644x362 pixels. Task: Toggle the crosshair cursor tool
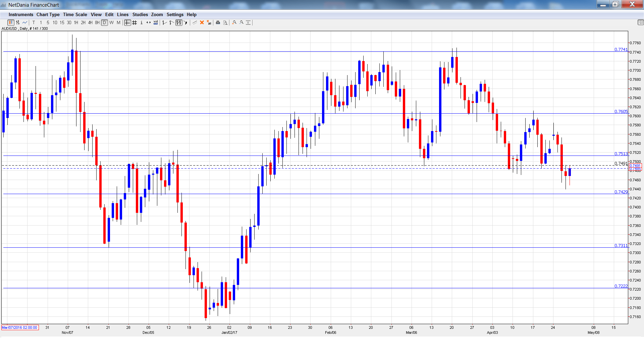coord(127,22)
